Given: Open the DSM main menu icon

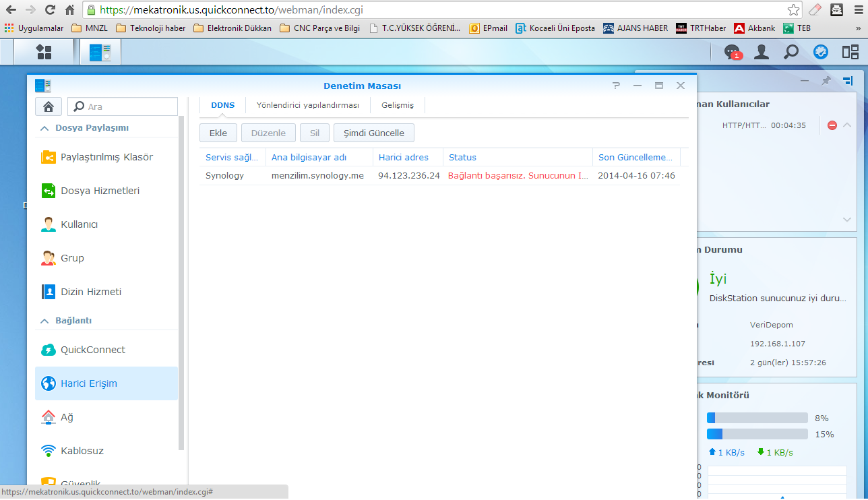Looking at the screenshot, I should click(44, 52).
